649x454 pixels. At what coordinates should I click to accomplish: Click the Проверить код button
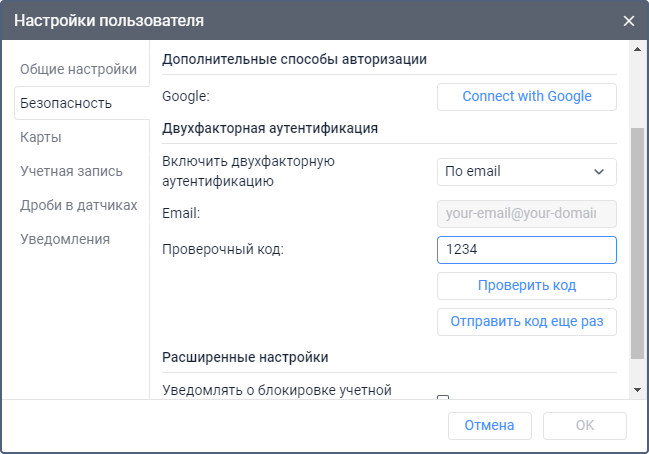click(526, 285)
